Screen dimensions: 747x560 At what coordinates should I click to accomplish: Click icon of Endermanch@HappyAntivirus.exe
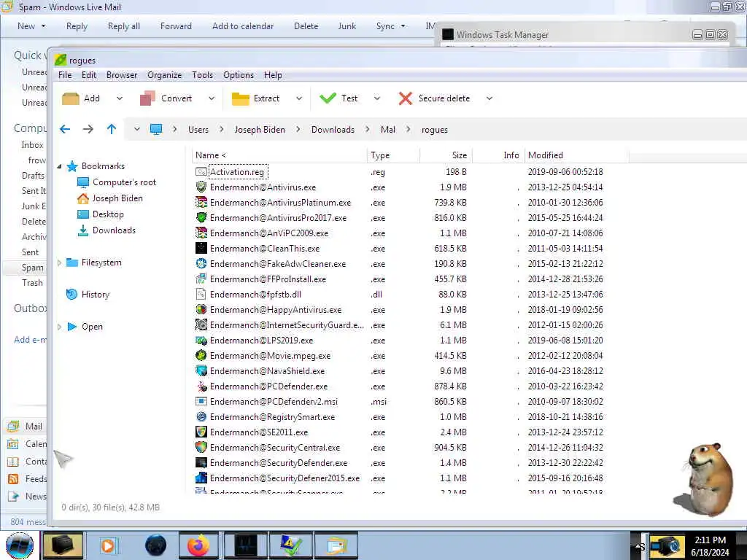point(201,309)
